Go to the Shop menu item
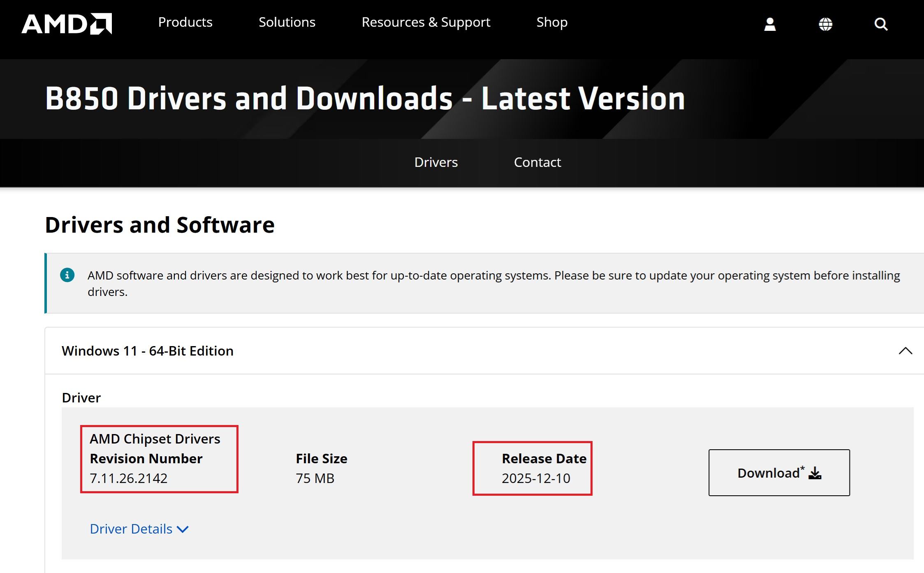This screenshot has height=573, width=924. [551, 22]
